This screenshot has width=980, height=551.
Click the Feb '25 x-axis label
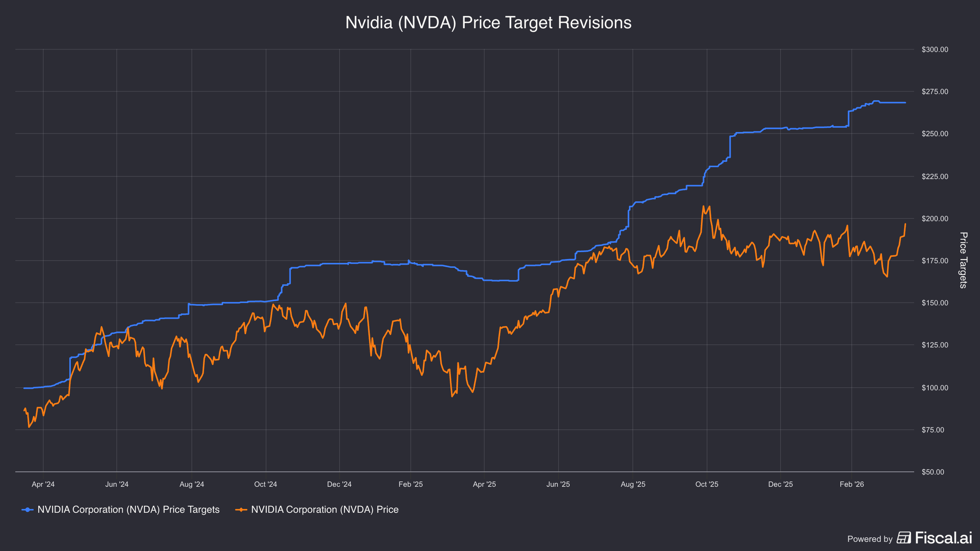(x=410, y=484)
